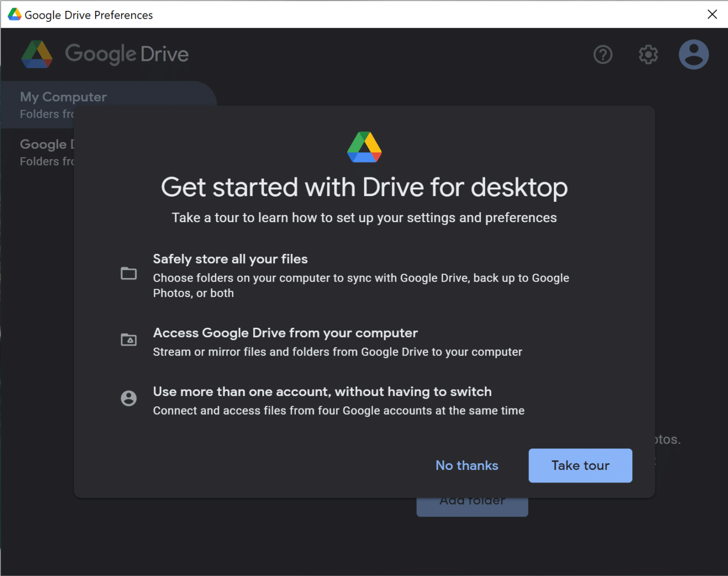The image size is (728, 576).
Task: Click the Drive folder icon beside Access Google Drive
Action: [x=128, y=340]
